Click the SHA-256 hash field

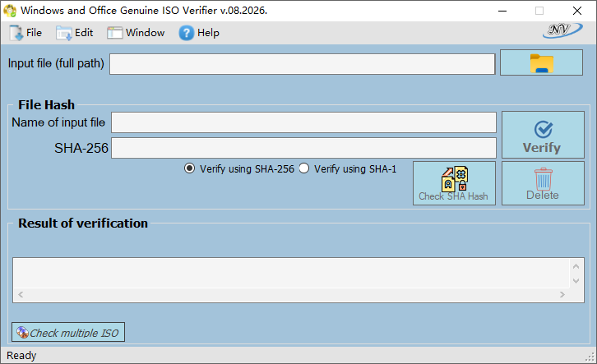(303, 148)
